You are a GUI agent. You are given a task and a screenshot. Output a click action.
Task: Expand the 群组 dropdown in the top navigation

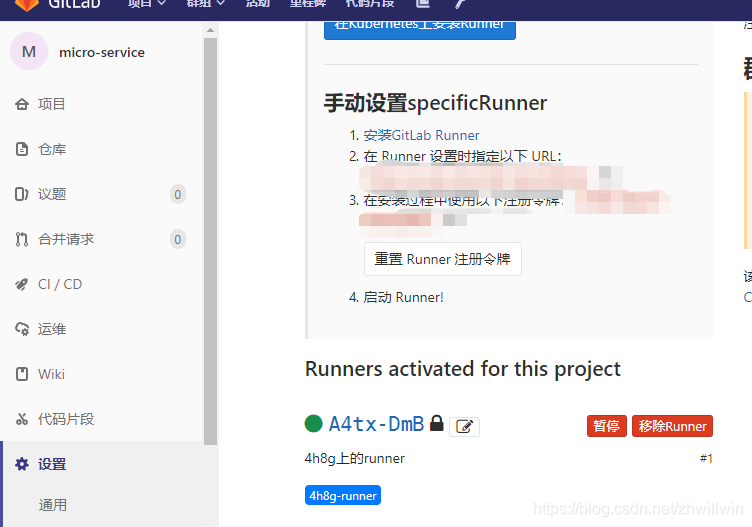point(205,4)
